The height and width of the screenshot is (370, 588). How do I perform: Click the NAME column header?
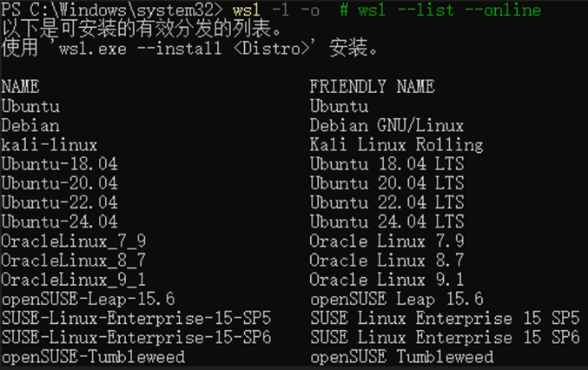(x=21, y=87)
